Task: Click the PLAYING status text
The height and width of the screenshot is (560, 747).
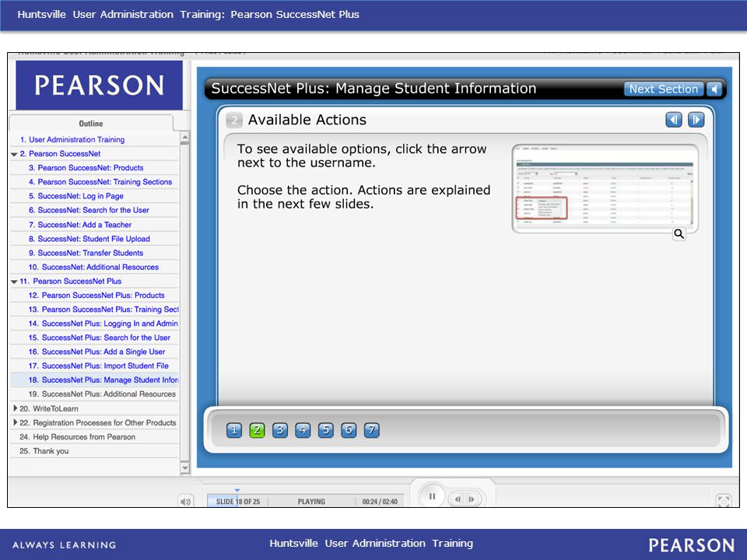Action: [311, 502]
